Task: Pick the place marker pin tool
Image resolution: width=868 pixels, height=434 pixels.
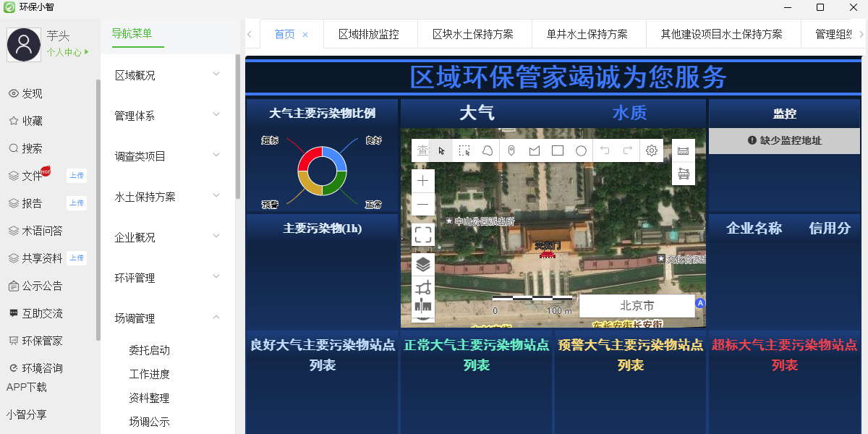Action: [x=511, y=150]
